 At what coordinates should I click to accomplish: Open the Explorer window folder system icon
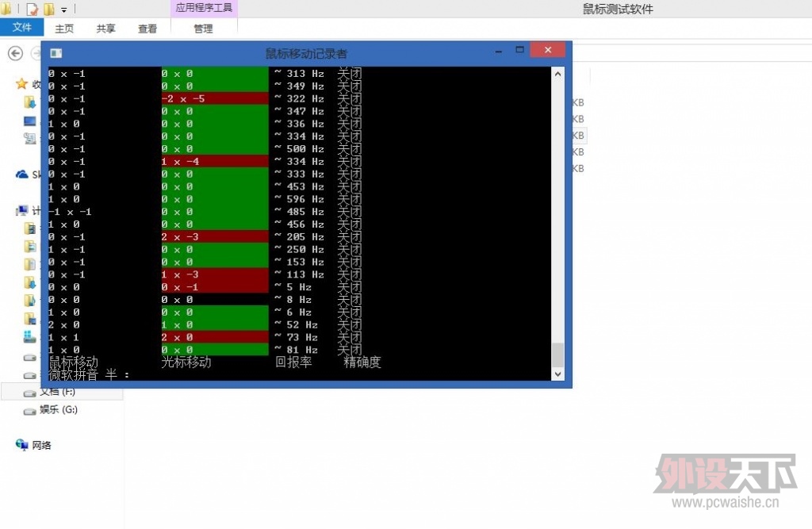tap(6, 8)
